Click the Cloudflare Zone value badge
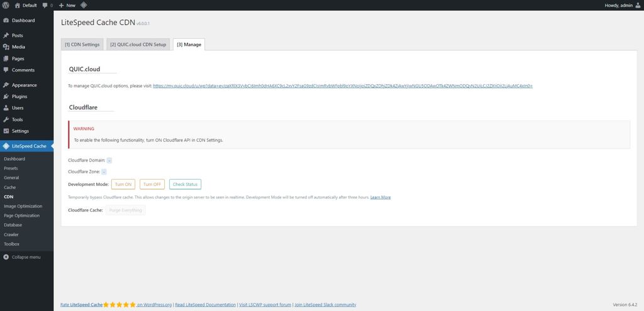The width and height of the screenshot is (644, 311). [104, 172]
